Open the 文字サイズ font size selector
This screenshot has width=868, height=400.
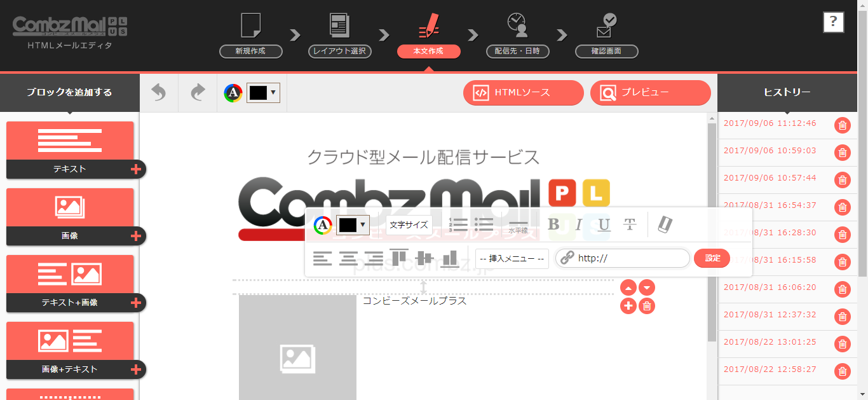click(409, 224)
